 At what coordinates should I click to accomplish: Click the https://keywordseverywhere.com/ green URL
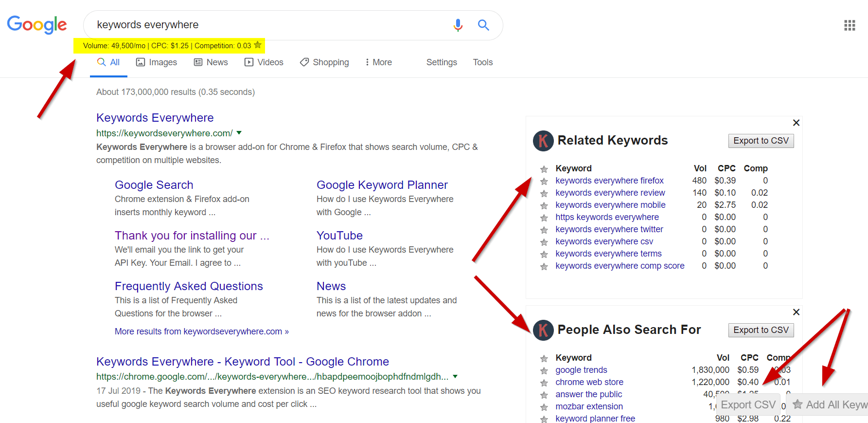(164, 133)
